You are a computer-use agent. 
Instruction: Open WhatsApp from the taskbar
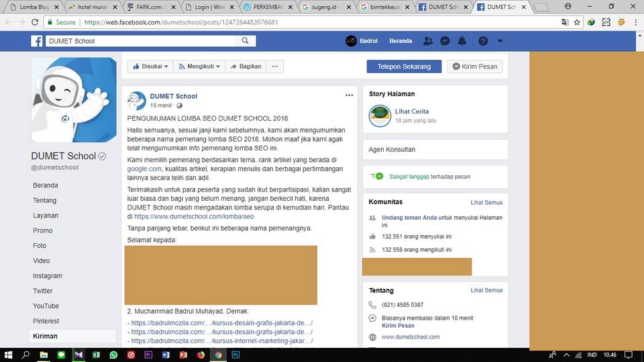pyautogui.click(x=113, y=355)
